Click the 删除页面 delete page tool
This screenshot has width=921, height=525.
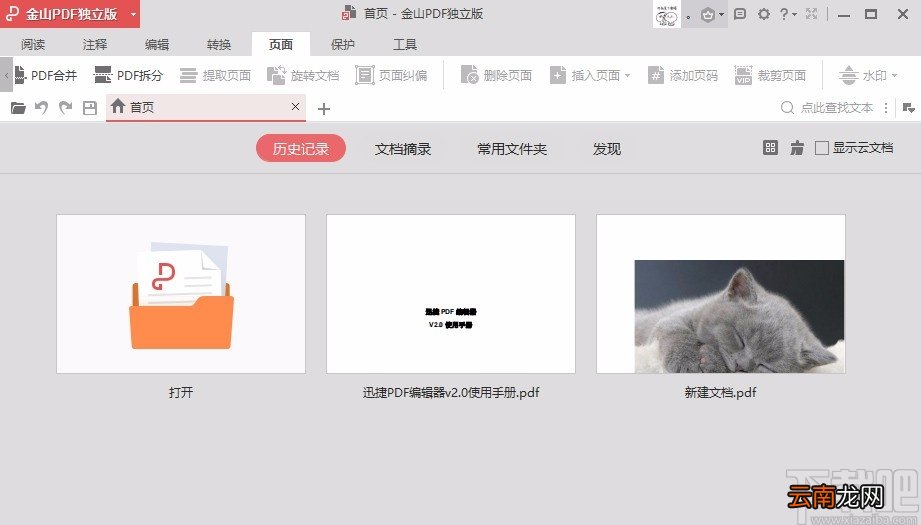[x=496, y=75]
